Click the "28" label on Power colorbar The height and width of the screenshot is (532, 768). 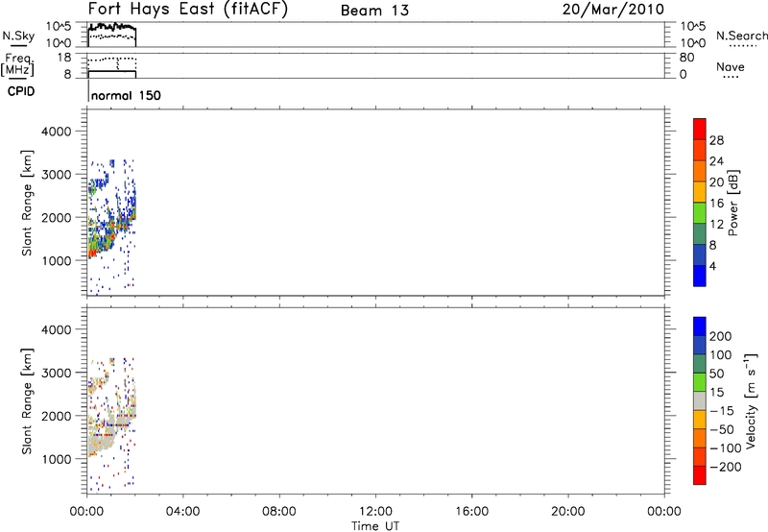tap(716, 140)
